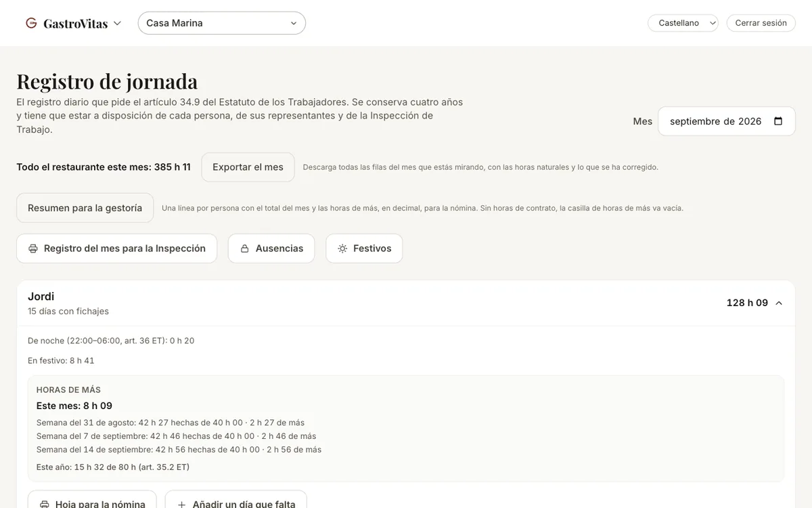Click the 'Descarga todas las filas del mes' hint
Image resolution: width=812 pixels, height=508 pixels.
pos(480,167)
